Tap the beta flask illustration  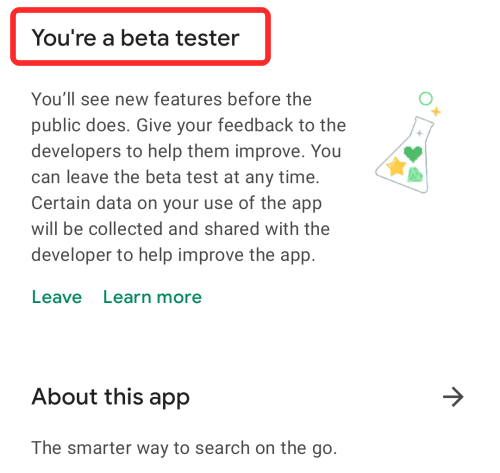408,143
